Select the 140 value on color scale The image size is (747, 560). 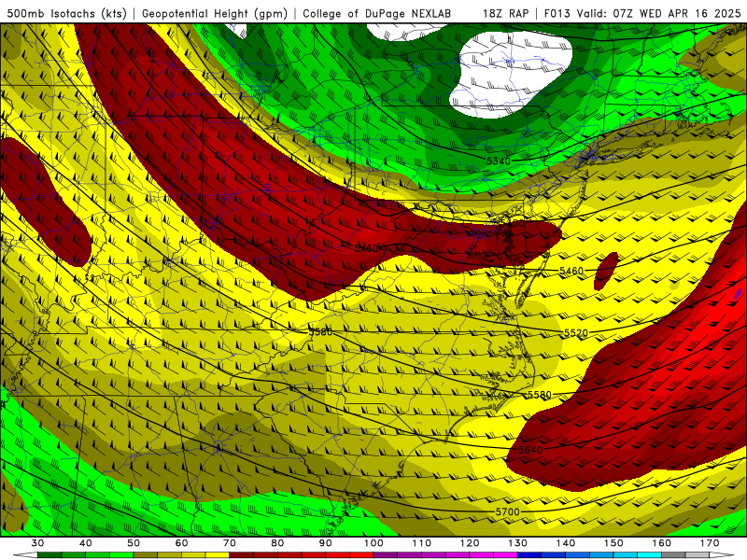(566, 543)
